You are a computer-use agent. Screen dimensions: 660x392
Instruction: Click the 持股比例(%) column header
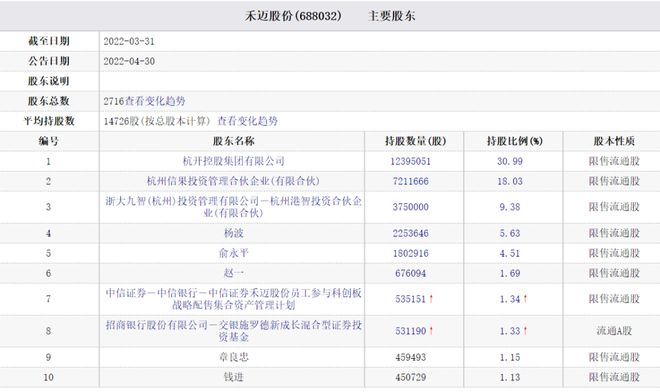(x=514, y=141)
